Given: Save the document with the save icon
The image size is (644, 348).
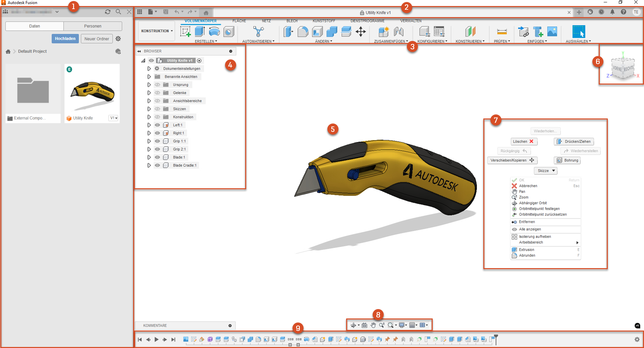Looking at the screenshot, I should pyautogui.click(x=166, y=12).
